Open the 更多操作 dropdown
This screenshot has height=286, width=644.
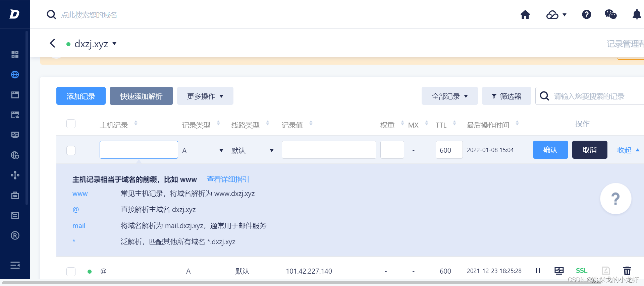tap(205, 96)
